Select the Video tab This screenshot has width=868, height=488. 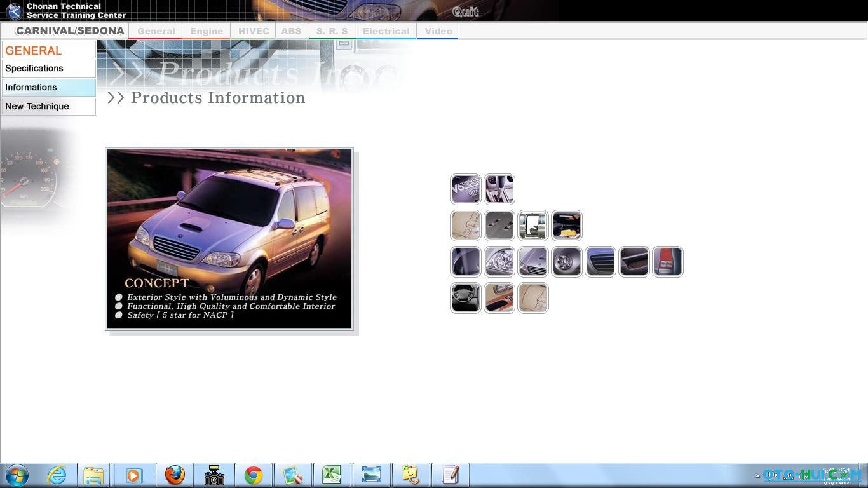438,31
